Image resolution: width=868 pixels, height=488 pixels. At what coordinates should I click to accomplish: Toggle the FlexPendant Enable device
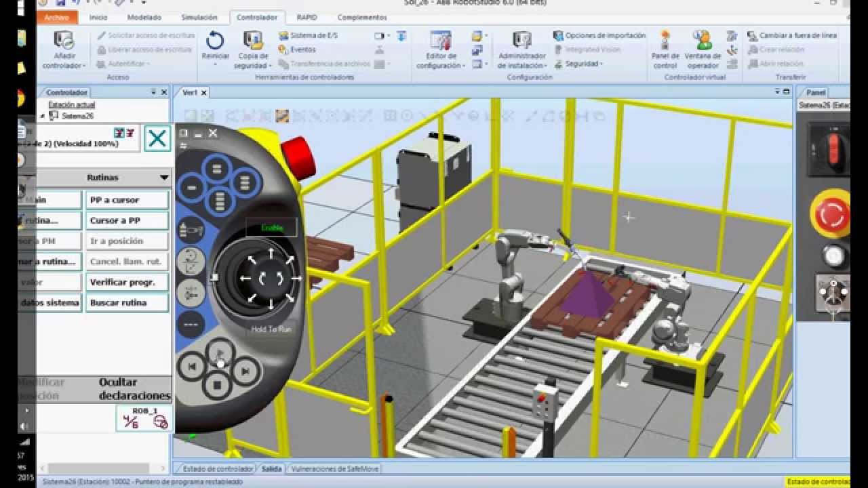(x=271, y=228)
